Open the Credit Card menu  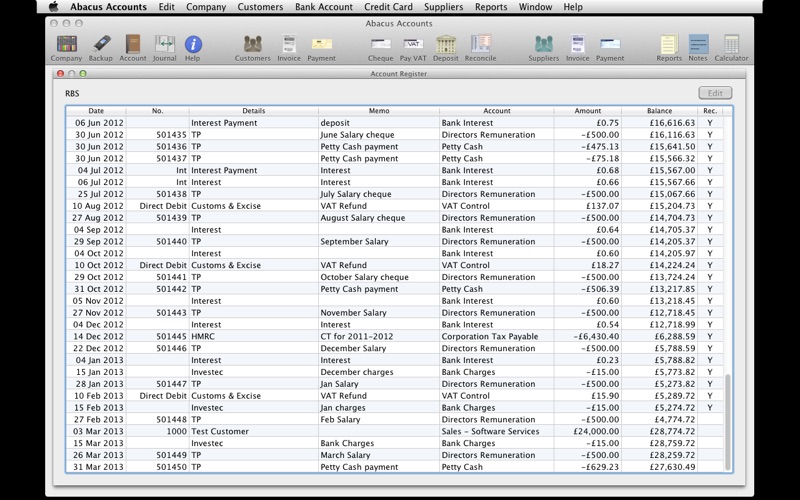388,7
